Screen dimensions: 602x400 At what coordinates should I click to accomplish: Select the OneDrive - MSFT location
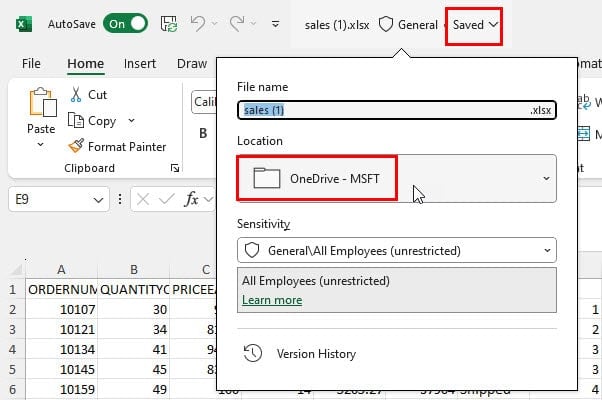317,179
